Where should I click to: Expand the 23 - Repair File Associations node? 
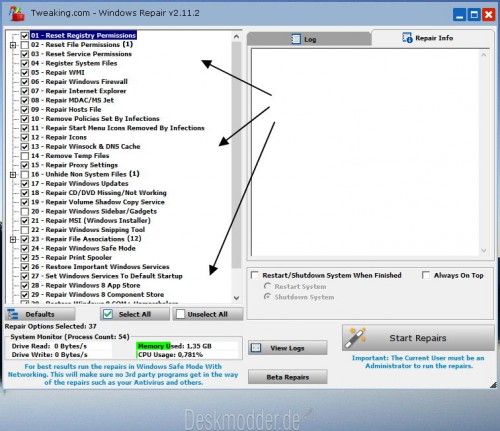[x=13, y=239]
